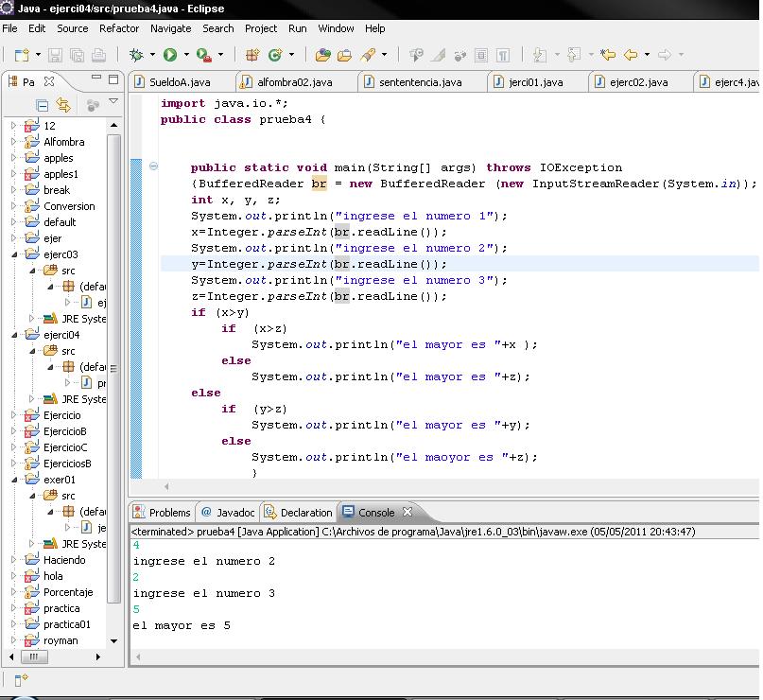
Task: Toggle Link with Editor in Package Explorer
Action: coord(62,103)
